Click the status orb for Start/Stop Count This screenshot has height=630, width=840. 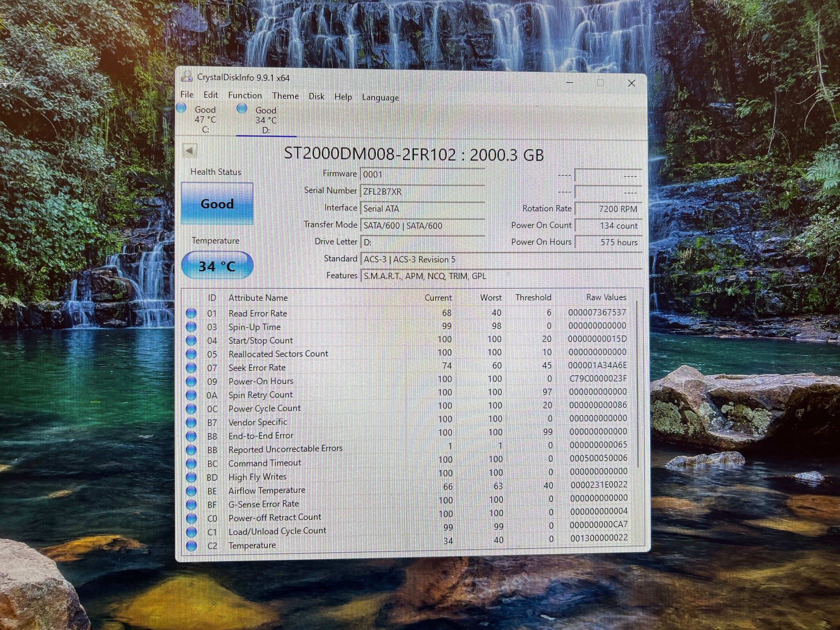click(191, 340)
